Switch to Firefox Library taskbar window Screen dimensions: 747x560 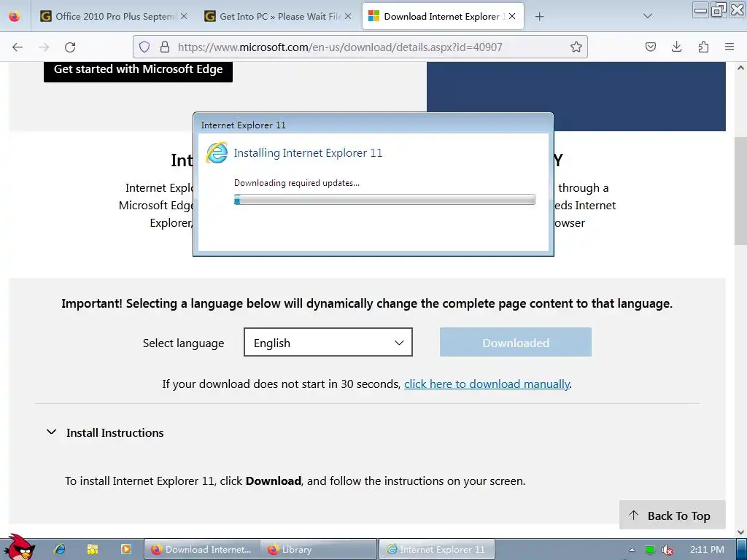coord(318,550)
